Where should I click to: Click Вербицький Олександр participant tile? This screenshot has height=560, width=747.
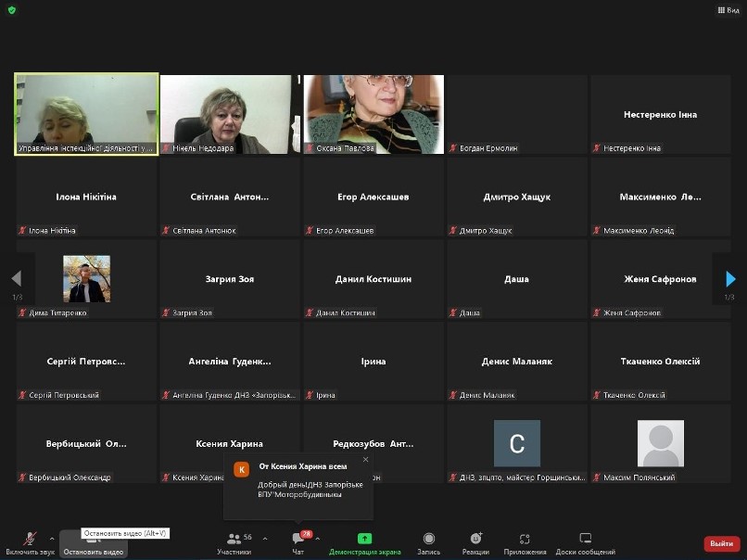click(x=86, y=444)
